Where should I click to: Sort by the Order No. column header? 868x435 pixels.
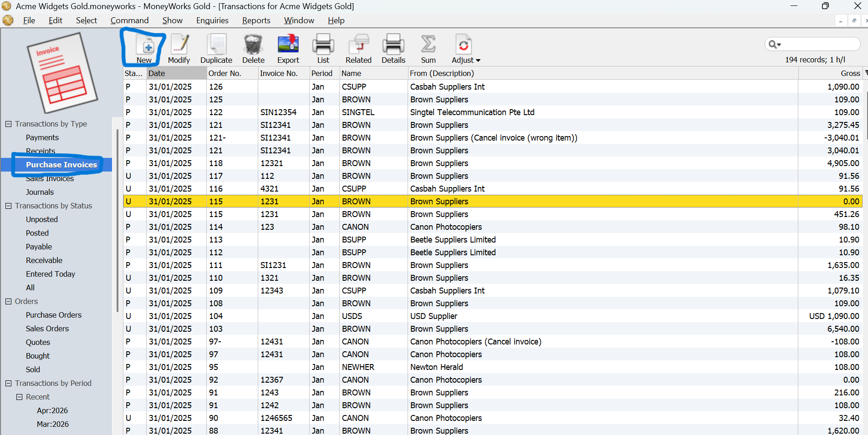click(232, 73)
